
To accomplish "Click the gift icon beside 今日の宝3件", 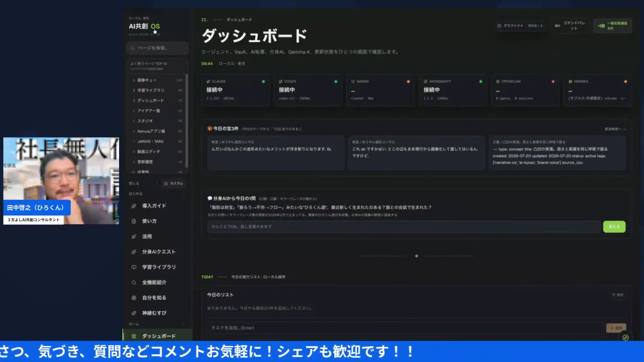I will coord(210,129).
